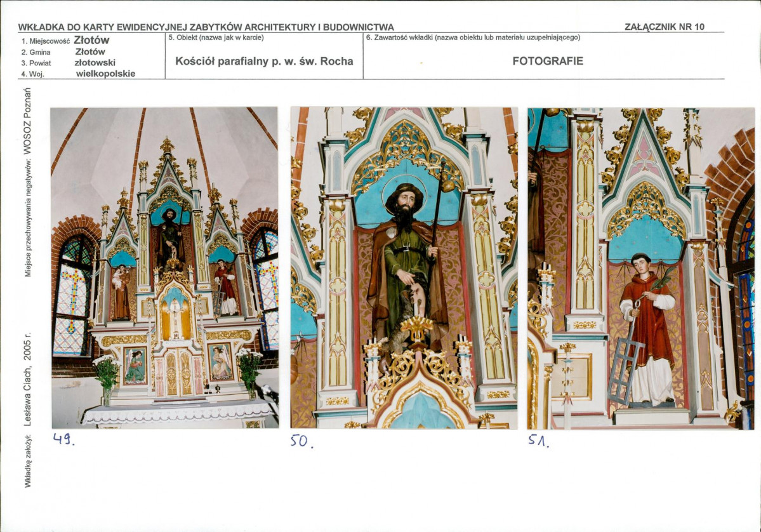This screenshot has width=761, height=532.
Task: Select the Woj. value 'wielkopolskie'
Action: click(105, 74)
